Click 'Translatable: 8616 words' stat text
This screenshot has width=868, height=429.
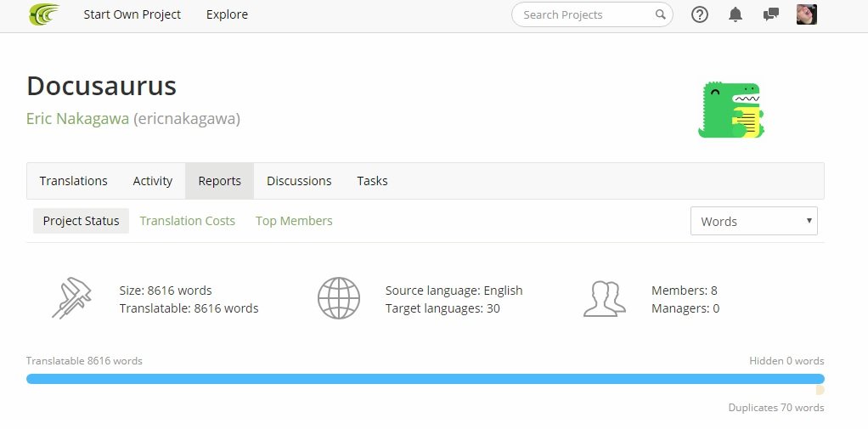189,308
